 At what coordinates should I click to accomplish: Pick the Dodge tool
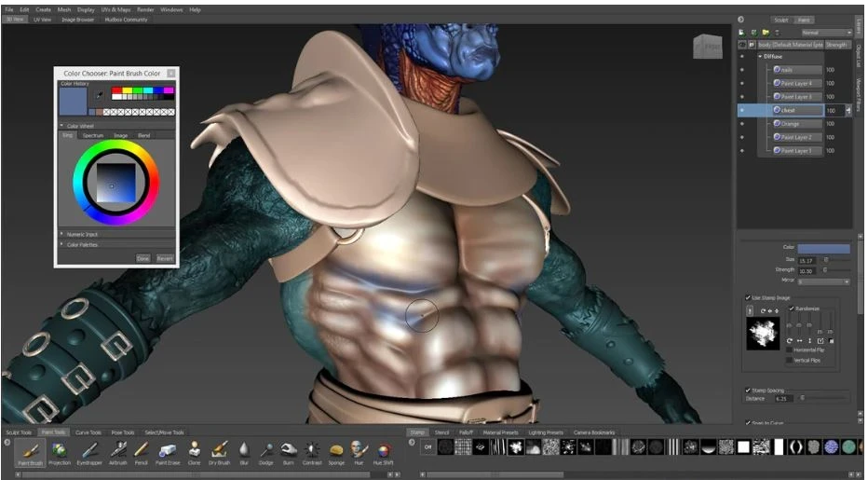(266, 453)
